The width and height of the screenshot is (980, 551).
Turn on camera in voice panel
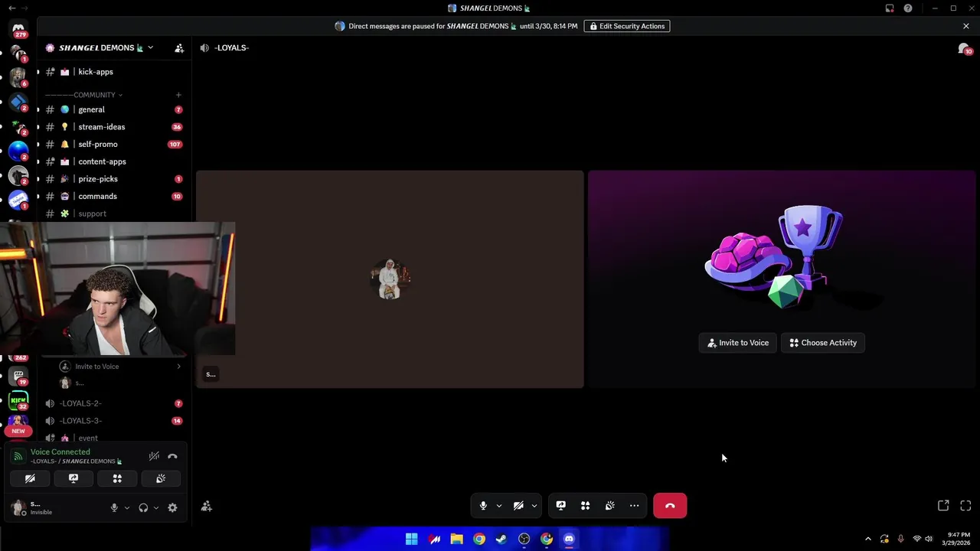tap(30, 478)
